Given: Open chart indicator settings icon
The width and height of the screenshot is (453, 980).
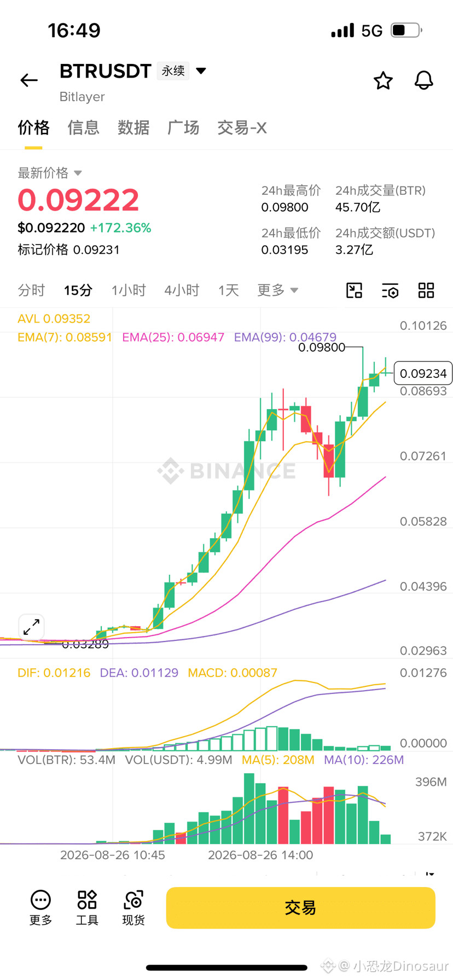Looking at the screenshot, I should point(390,290).
